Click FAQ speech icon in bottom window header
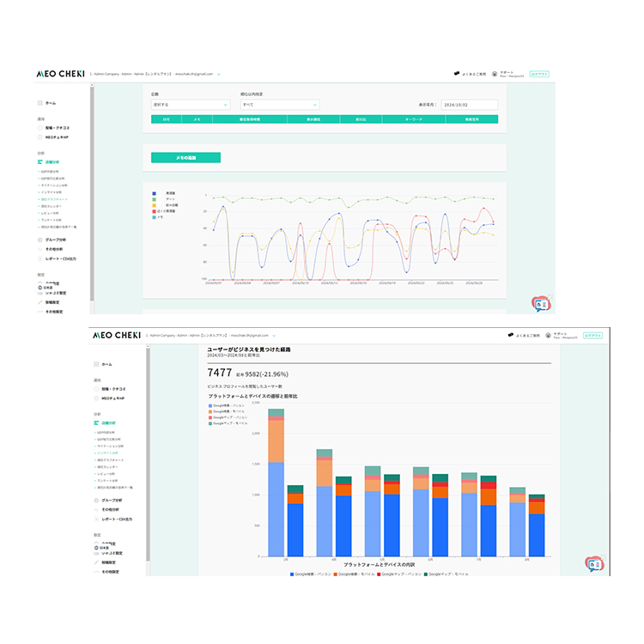The image size is (644, 644). click(x=511, y=335)
